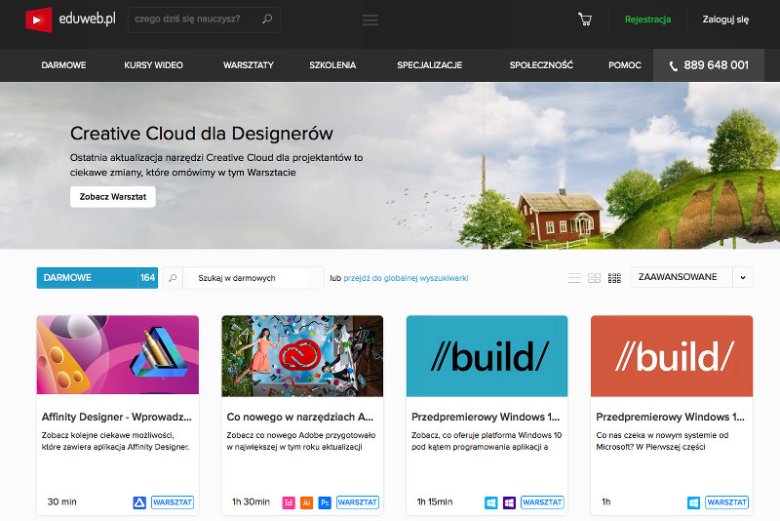Open the SZKOLENIA menu item
Image resolution: width=780 pixels, height=521 pixels.
(332, 65)
